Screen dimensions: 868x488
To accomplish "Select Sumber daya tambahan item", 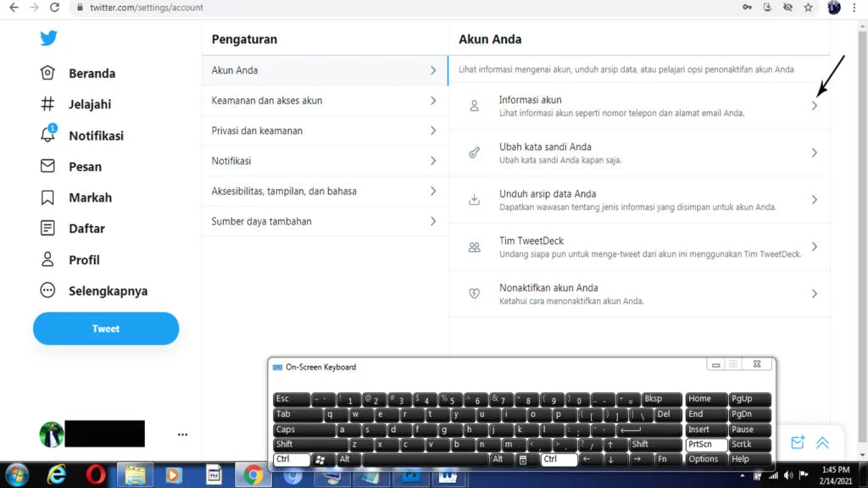I will click(325, 221).
